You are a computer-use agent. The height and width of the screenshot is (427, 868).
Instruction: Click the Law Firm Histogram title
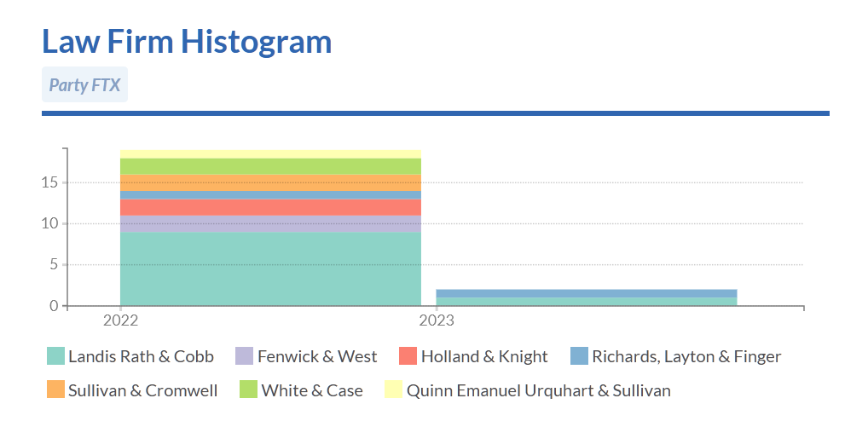click(x=187, y=41)
